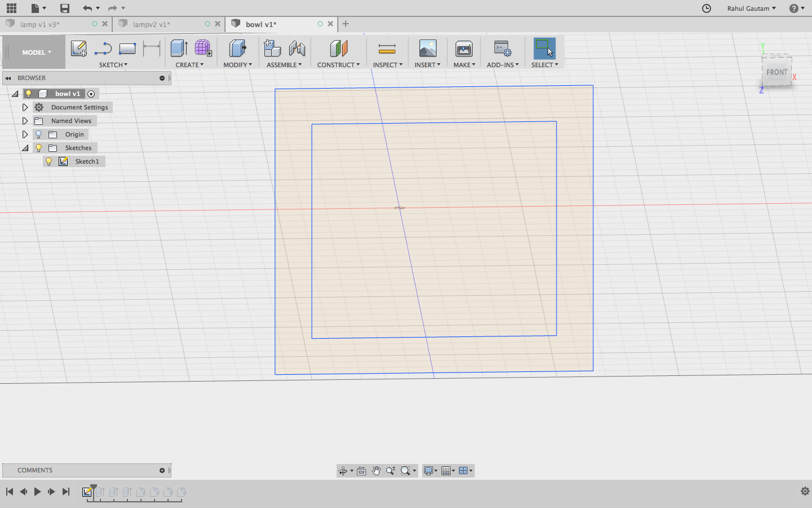Open the Help question mark menu

tap(797, 8)
